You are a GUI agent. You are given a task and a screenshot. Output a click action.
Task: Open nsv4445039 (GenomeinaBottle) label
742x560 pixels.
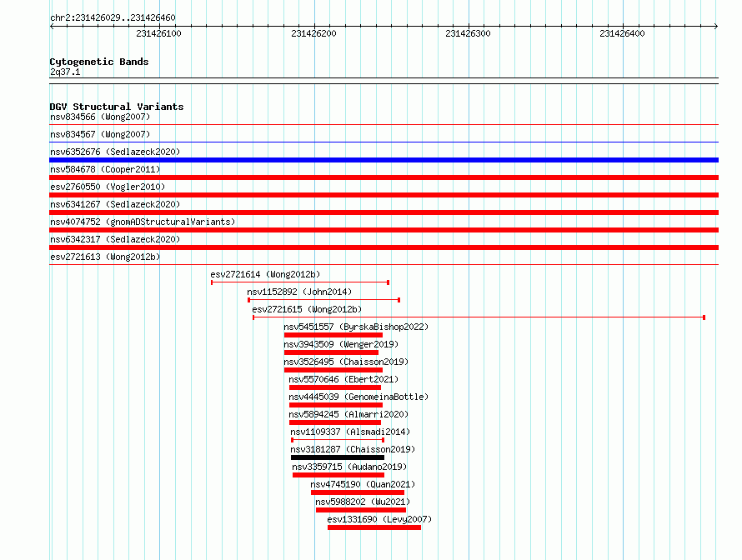[358, 397]
